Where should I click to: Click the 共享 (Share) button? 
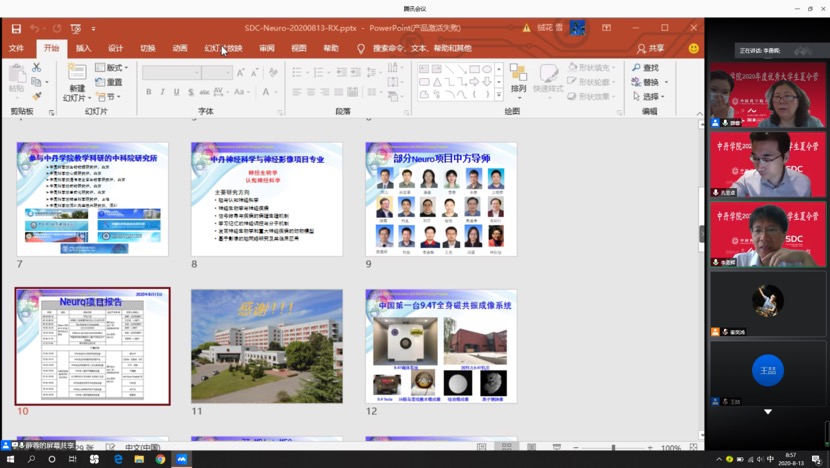(x=651, y=48)
